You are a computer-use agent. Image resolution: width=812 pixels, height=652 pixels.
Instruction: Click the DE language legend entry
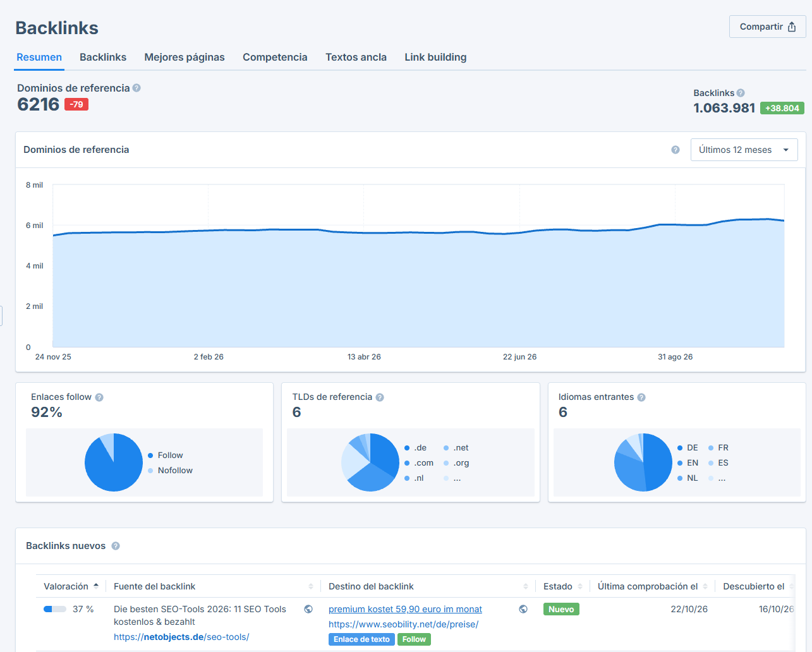[688, 448]
